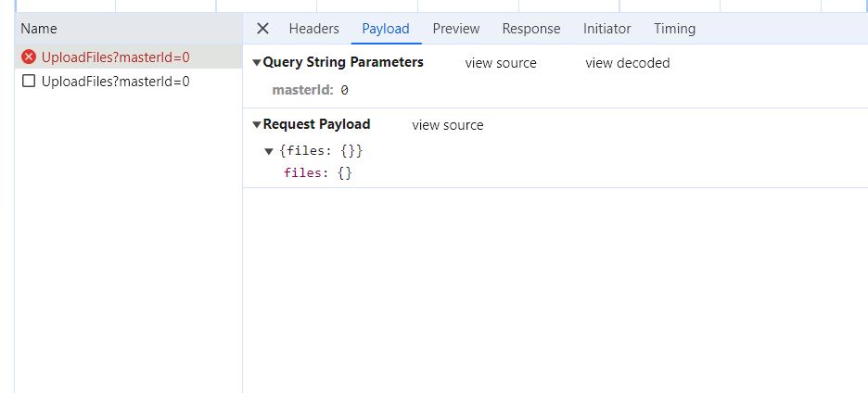Click view source next to Query String Parameters

[501, 63]
